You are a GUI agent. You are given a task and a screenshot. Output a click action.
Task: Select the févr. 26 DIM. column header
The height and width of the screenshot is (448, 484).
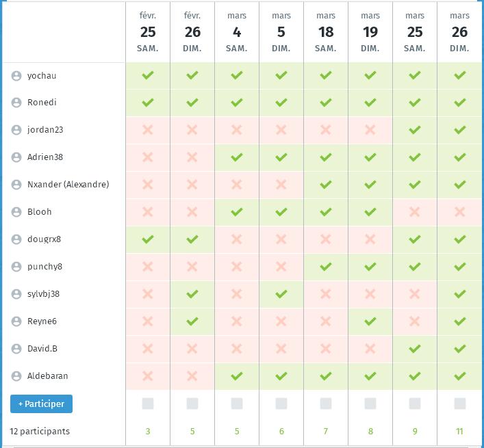point(192,31)
